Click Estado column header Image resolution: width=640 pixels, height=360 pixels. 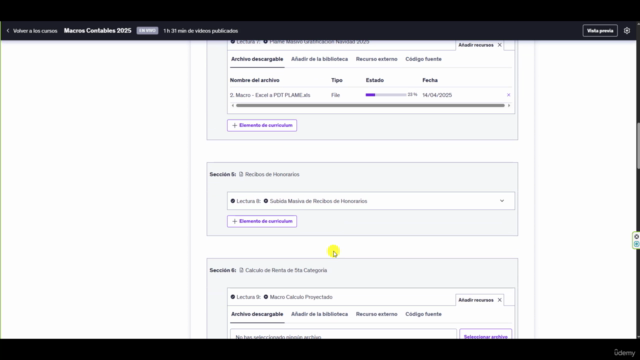point(375,80)
